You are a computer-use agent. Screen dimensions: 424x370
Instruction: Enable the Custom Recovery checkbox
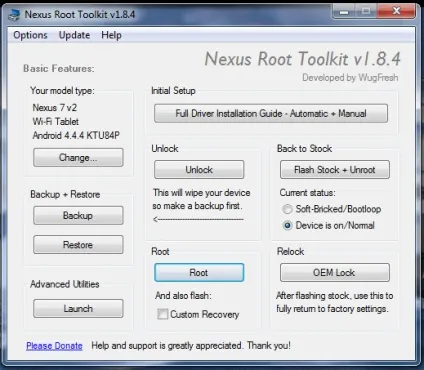(x=163, y=314)
